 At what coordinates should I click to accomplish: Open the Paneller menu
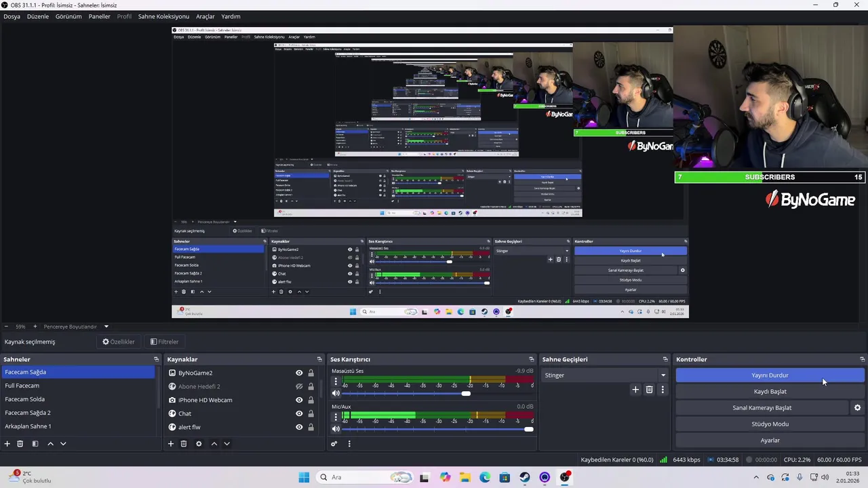tap(99, 16)
